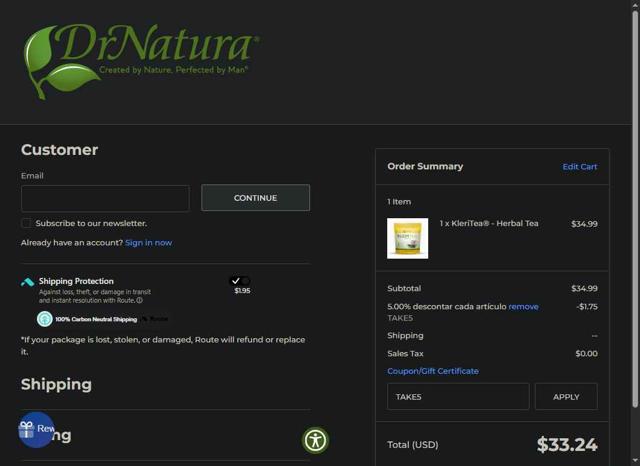
Task: Click the Order Summary heading
Action: tap(425, 166)
